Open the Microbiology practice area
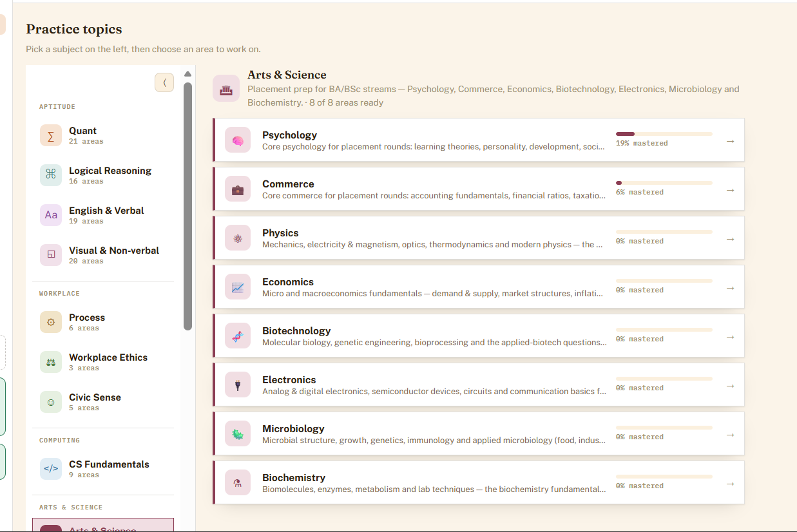 point(479,434)
